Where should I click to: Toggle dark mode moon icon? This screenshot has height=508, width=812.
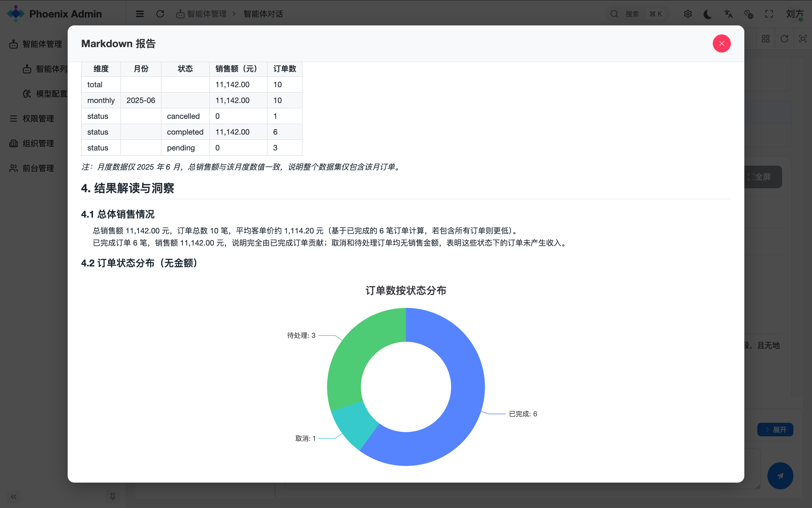click(x=708, y=14)
